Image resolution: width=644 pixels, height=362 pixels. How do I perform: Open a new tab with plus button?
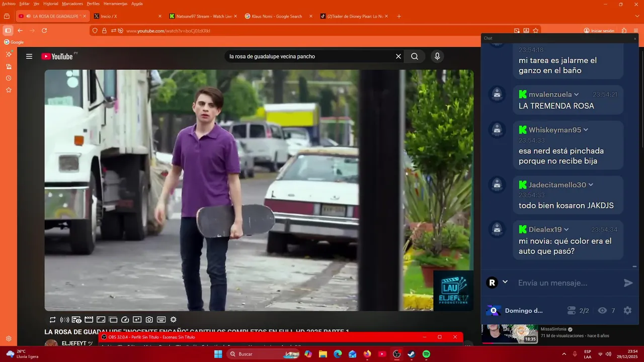[399, 16]
